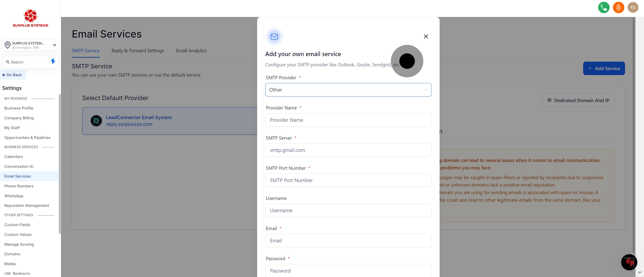This screenshot has width=644, height=277.
Task: Open the chat widget bubble at bottom right
Action: (629, 262)
